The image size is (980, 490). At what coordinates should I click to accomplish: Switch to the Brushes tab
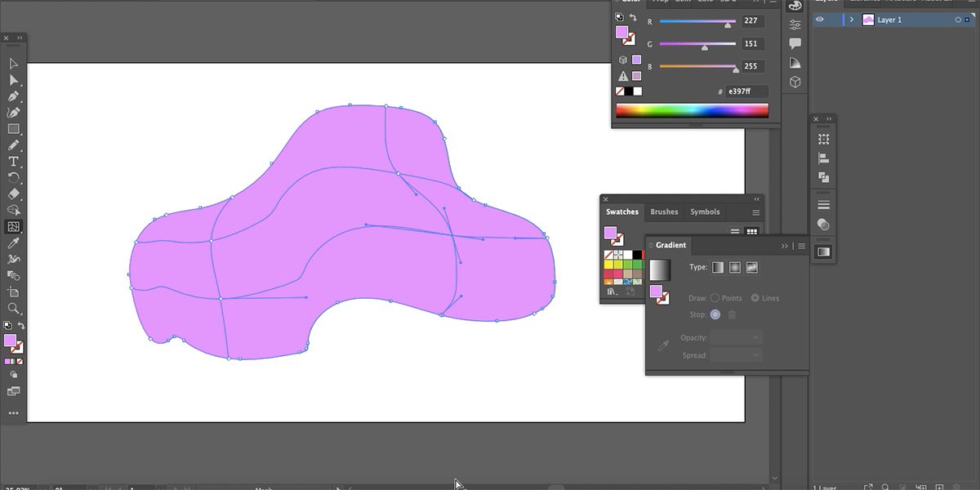click(664, 212)
